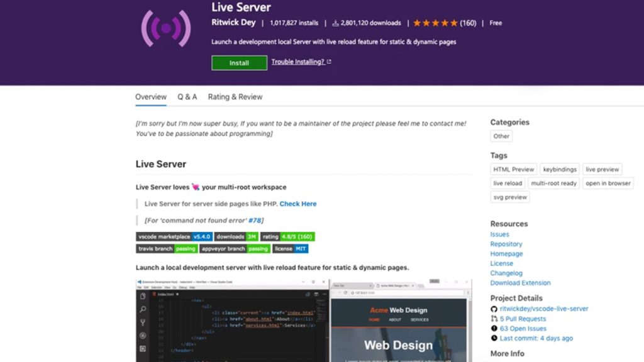Click the Download Extension link
The height and width of the screenshot is (362, 644).
(x=520, y=283)
